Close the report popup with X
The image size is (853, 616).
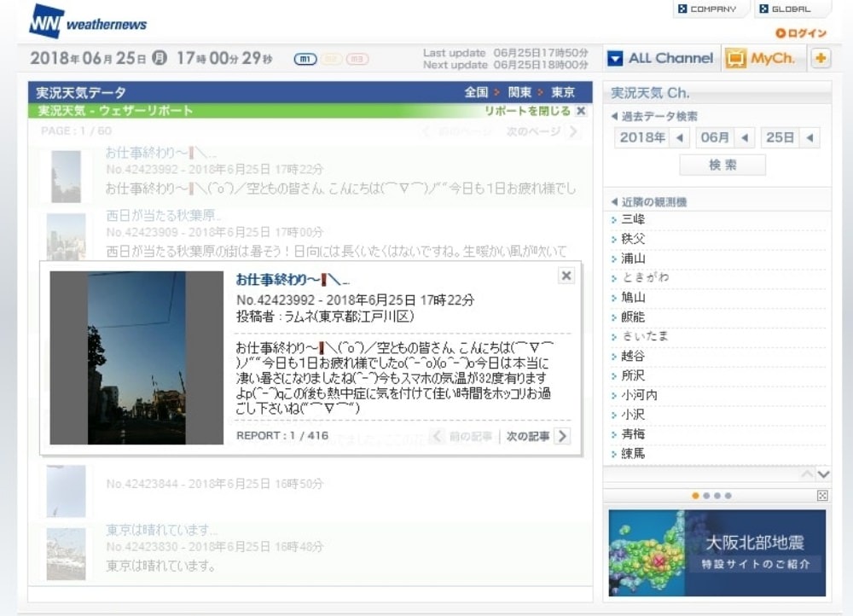pyautogui.click(x=566, y=276)
